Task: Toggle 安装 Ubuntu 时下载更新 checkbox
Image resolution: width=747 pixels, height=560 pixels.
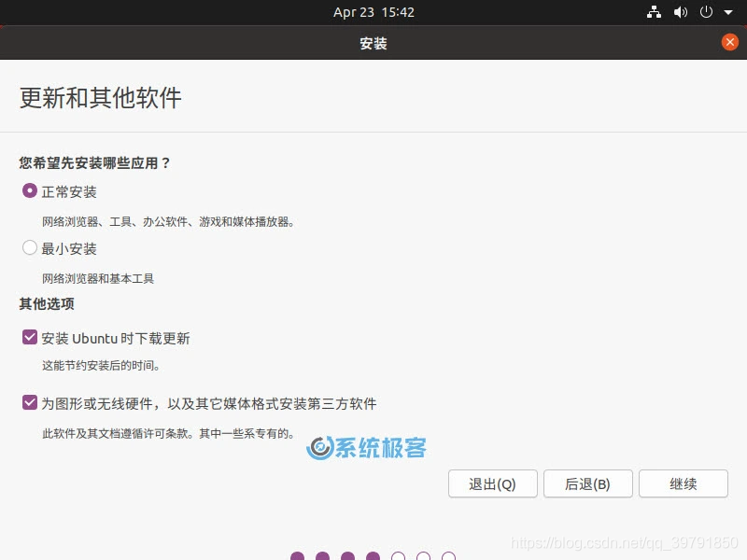Action: click(x=30, y=337)
